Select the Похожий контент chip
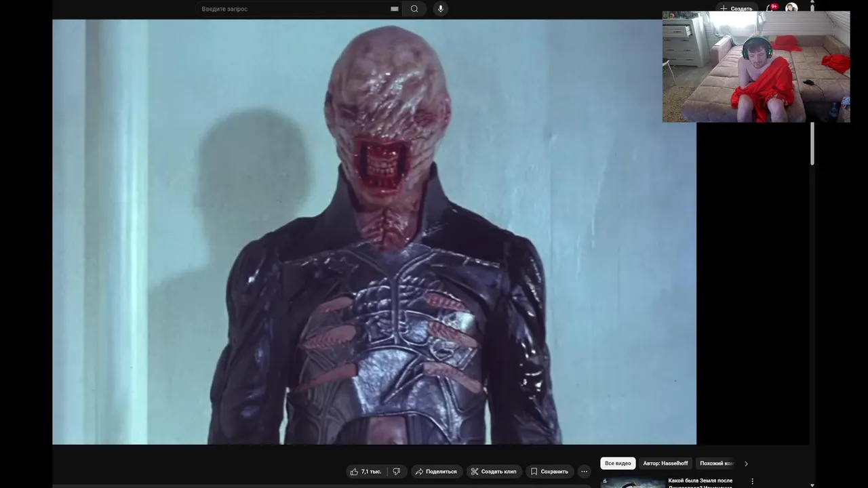The width and height of the screenshot is (868, 488). click(716, 464)
